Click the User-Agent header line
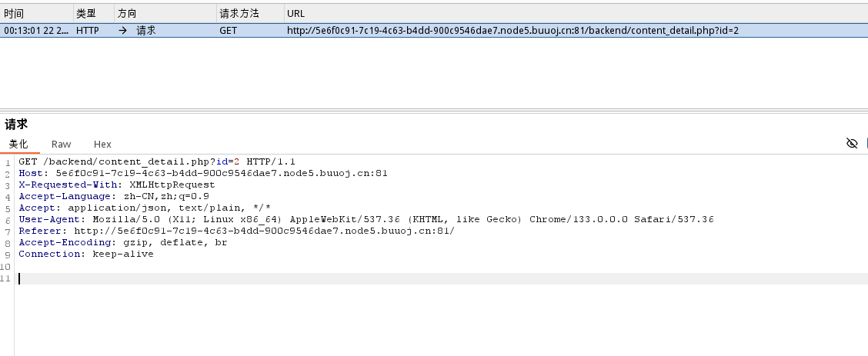 [x=366, y=219]
